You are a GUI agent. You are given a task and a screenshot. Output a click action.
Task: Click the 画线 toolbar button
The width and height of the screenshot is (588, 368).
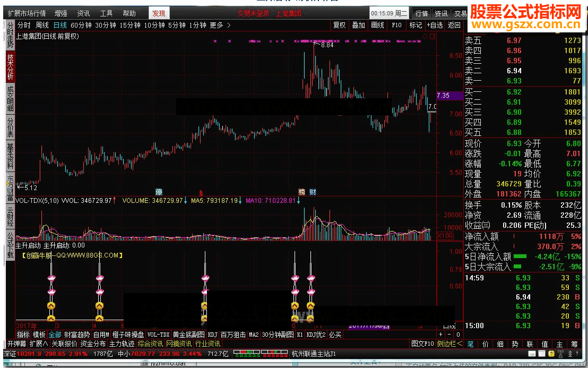tap(378, 25)
